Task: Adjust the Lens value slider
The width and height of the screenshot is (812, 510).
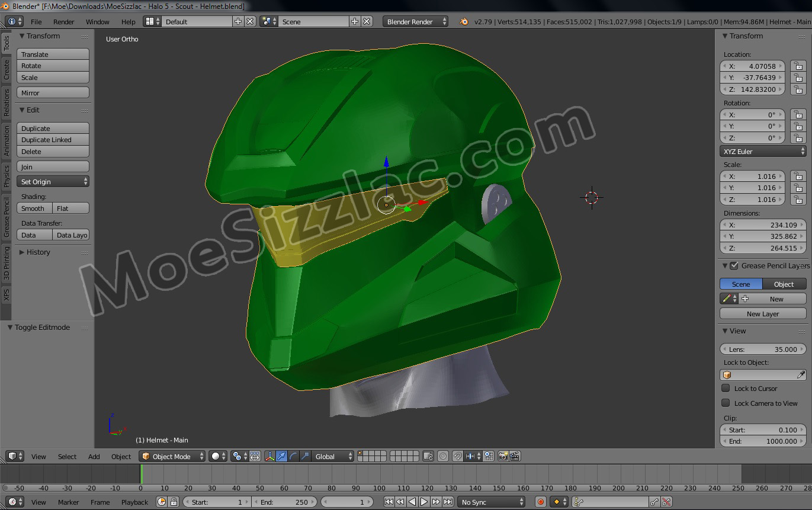Action: (763, 349)
